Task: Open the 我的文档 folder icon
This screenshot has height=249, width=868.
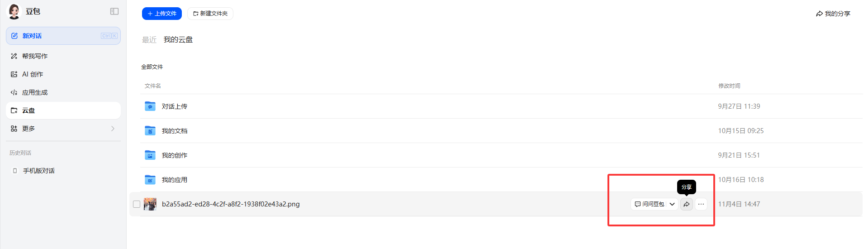Action: (150, 131)
